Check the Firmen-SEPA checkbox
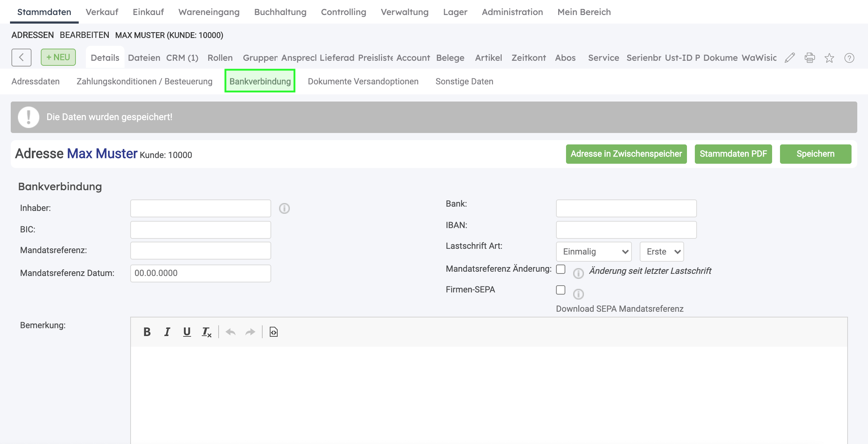Image resolution: width=868 pixels, height=444 pixels. point(561,290)
